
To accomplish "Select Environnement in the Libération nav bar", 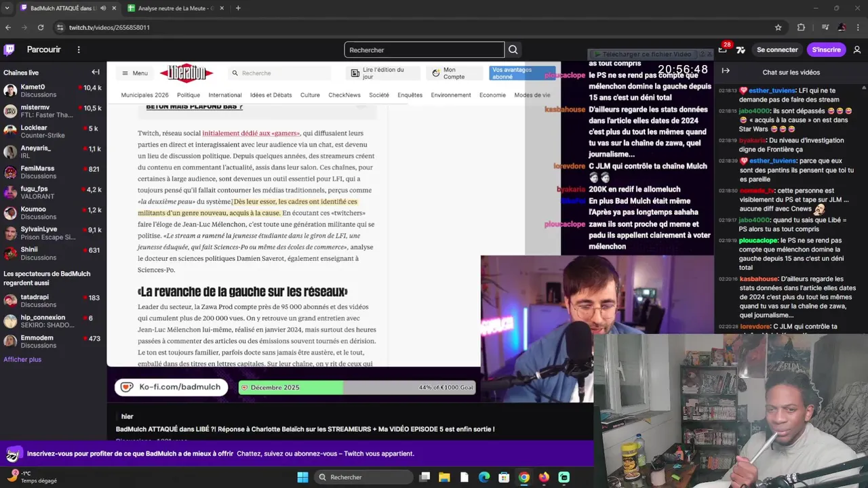I will (x=451, y=95).
